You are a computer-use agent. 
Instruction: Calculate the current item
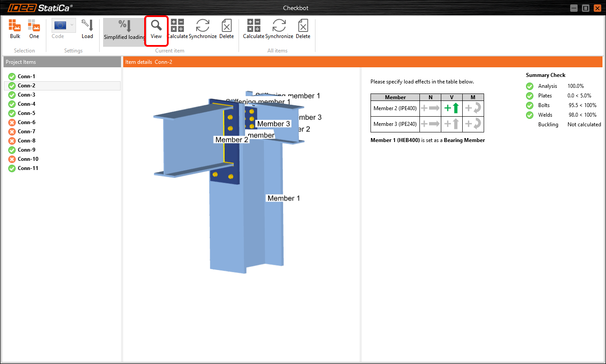[177, 29]
